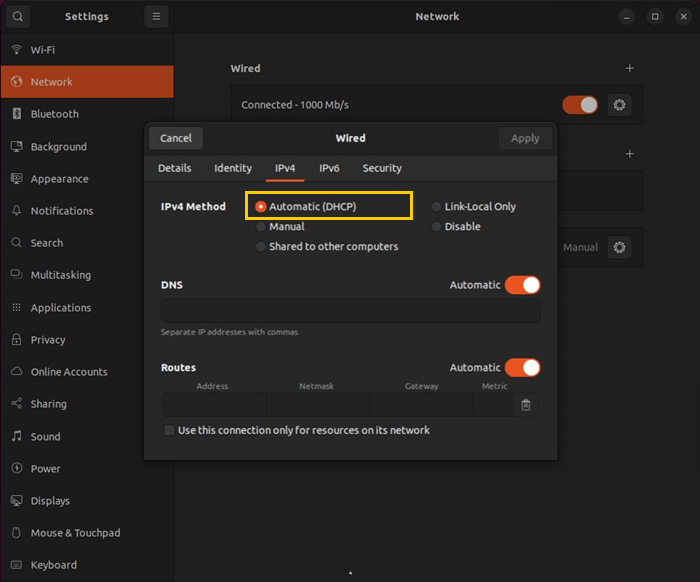The image size is (700, 582).
Task: Open the Settings hamburger menu
Action: [x=156, y=17]
